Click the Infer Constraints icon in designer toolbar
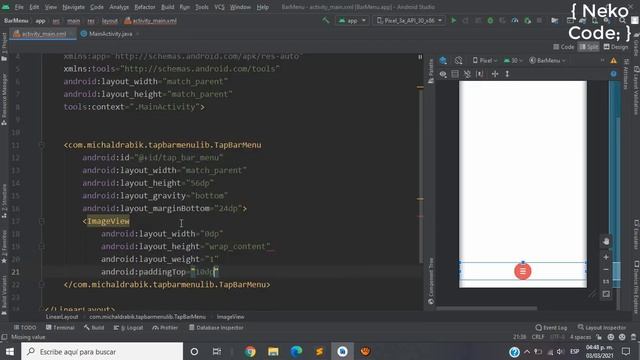This screenshot has width=640, height=360. [x=480, y=74]
